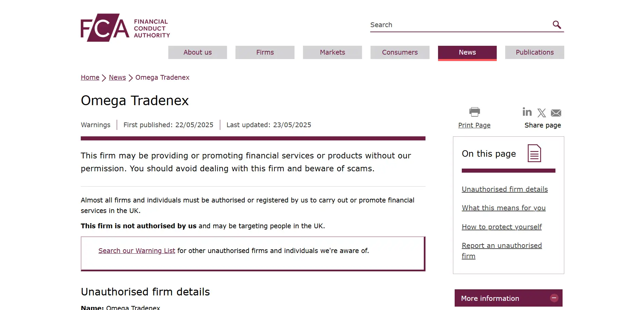Open the Firms menu
Screen dimensions: 644x310
265,52
